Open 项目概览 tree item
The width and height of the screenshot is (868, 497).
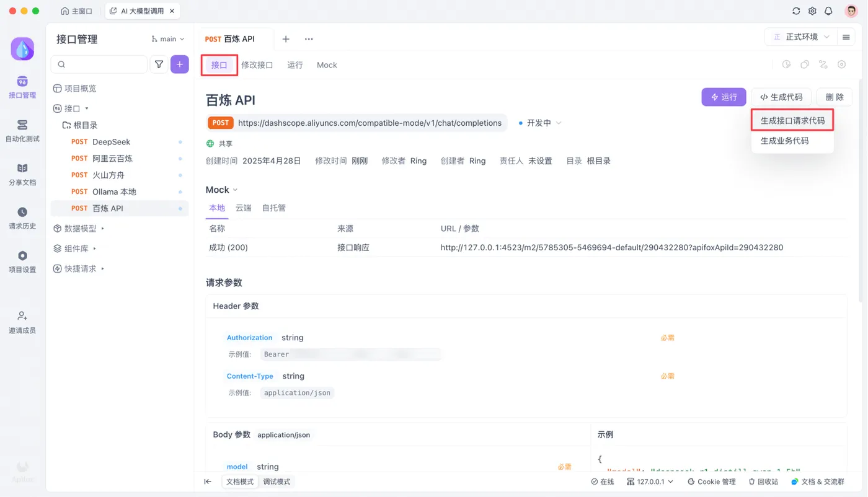75,89
